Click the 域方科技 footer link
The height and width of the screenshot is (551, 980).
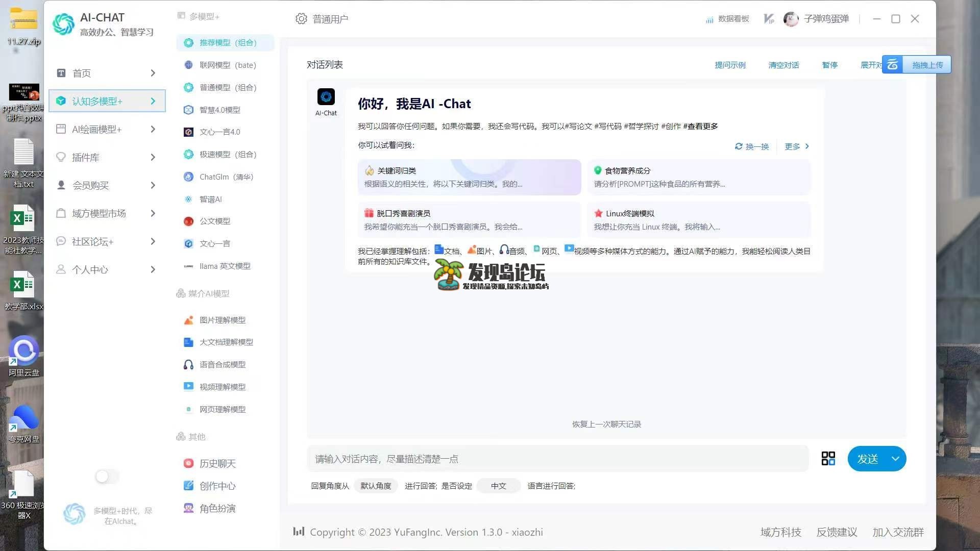click(x=780, y=532)
